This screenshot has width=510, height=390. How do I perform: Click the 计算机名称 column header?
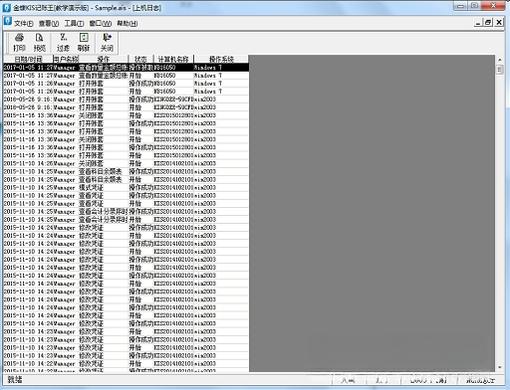pos(173,59)
